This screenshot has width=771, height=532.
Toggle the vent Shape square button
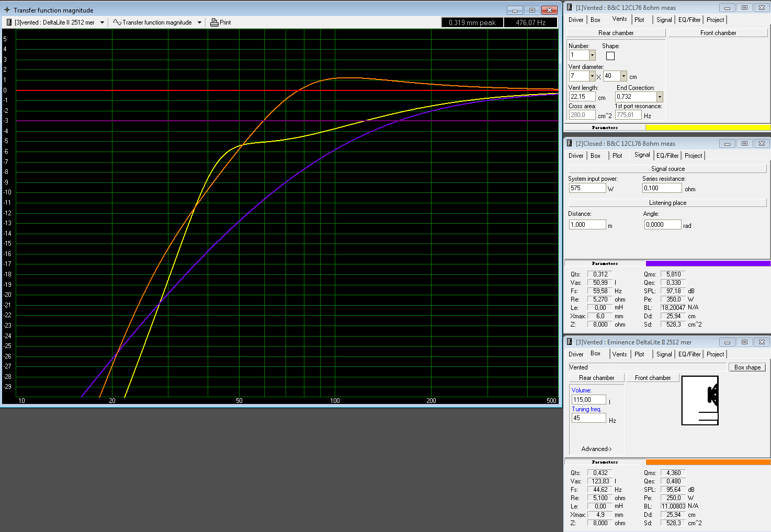pyautogui.click(x=610, y=56)
